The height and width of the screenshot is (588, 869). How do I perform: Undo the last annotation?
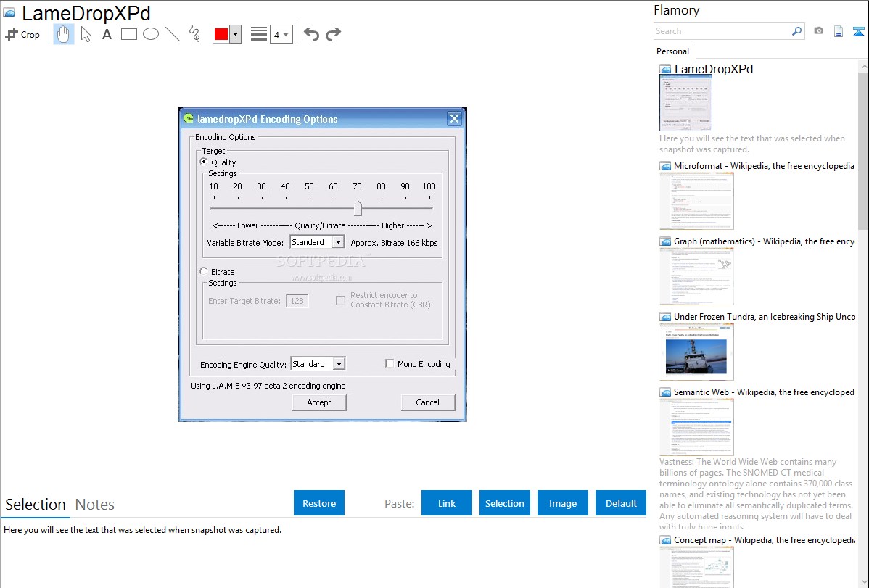pyautogui.click(x=311, y=34)
